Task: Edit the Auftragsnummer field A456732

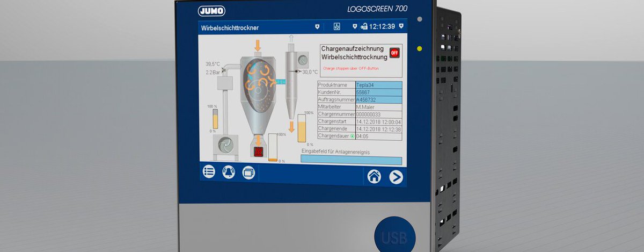Action: (x=378, y=100)
